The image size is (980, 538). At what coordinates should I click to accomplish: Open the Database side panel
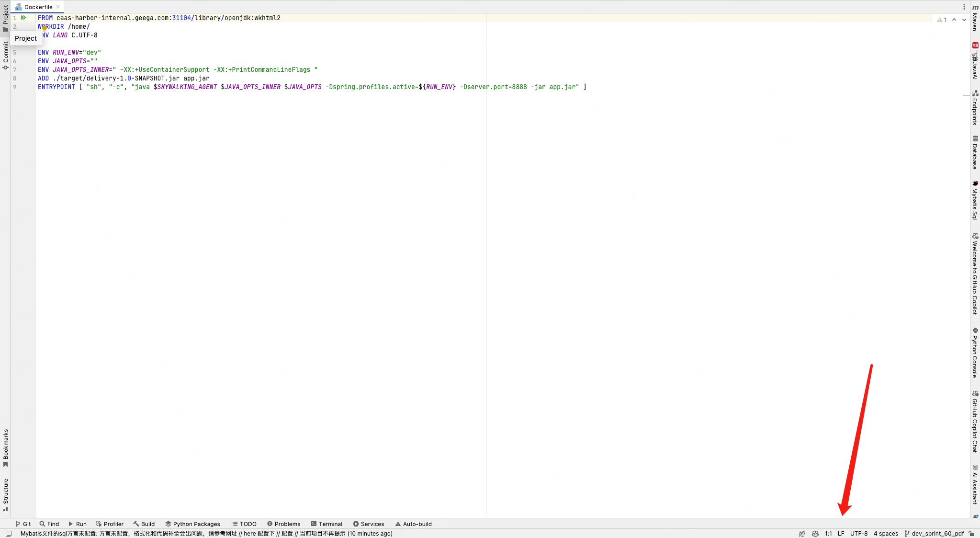point(975,152)
